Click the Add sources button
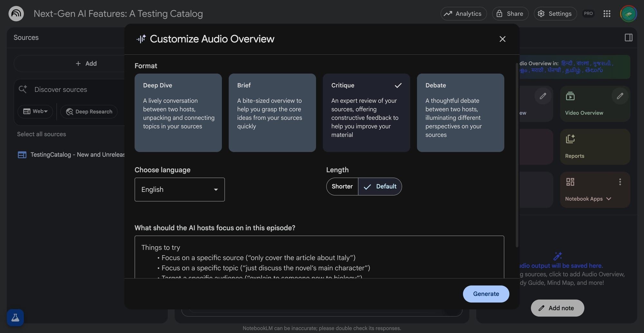This screenshot has width=644, height=333. click(86, 64)
